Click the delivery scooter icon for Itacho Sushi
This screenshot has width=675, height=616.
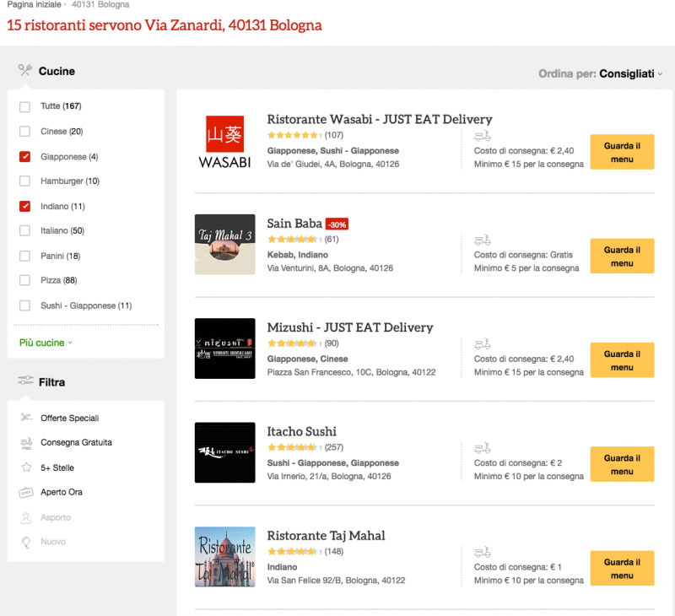(x=482, y=448)
